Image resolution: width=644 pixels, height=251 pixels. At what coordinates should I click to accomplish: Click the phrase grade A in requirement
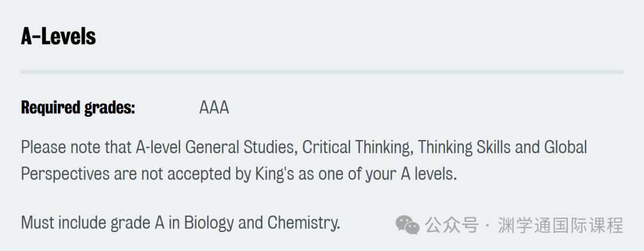pos(138,223)
